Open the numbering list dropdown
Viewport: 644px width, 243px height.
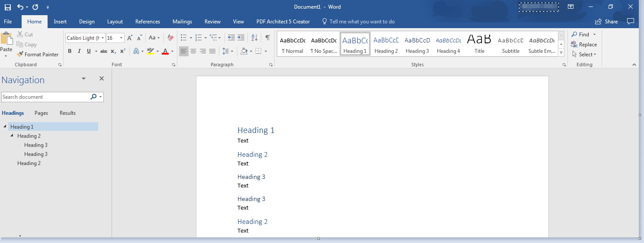click(205, 38)
